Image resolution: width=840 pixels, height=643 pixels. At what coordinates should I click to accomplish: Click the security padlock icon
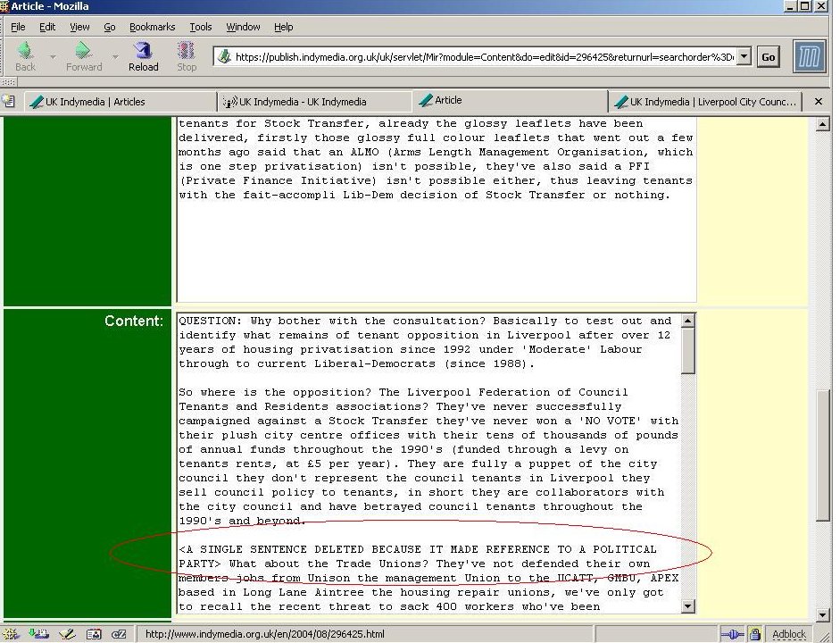point(755,634)
